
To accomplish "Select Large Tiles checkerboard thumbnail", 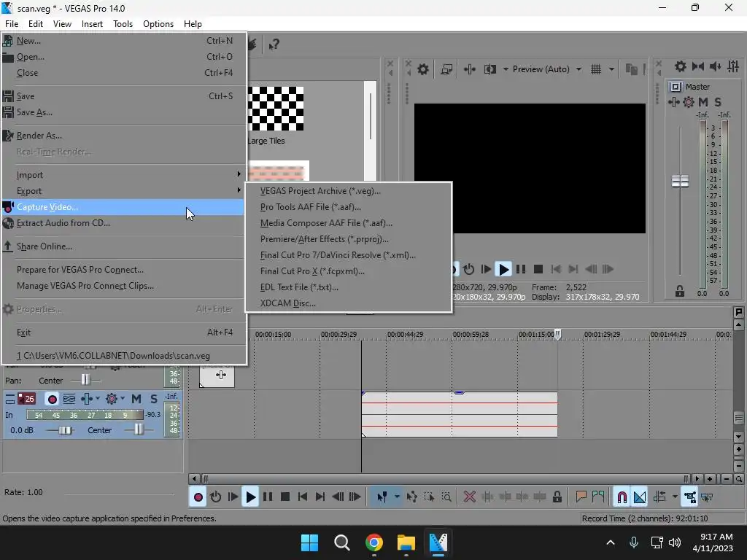I will click(x=276, y=109).
